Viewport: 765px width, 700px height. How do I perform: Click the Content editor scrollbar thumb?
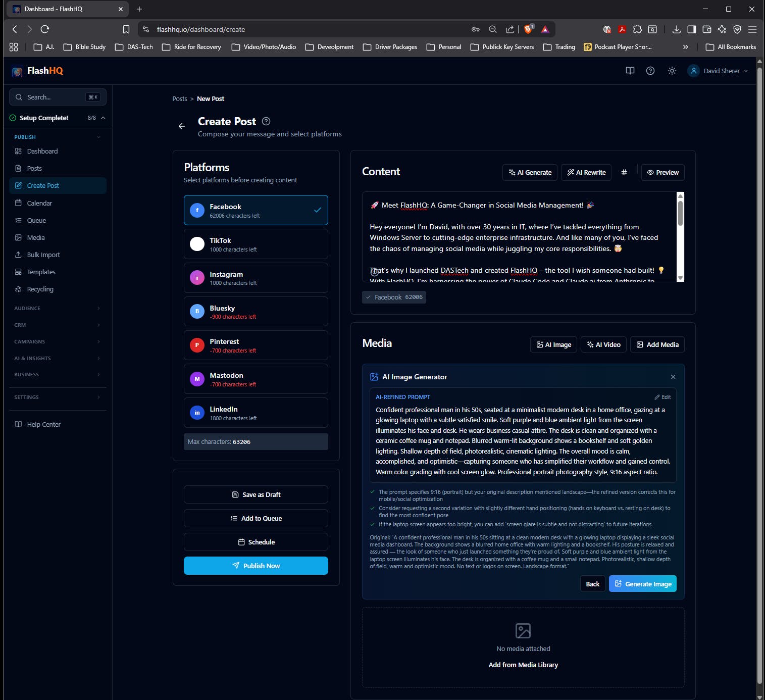[680, 213]
